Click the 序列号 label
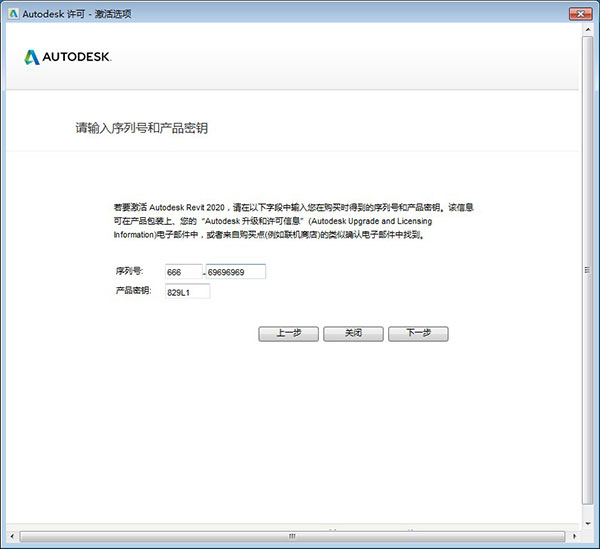The image size is (600, 549). click(x=130, y=271)
